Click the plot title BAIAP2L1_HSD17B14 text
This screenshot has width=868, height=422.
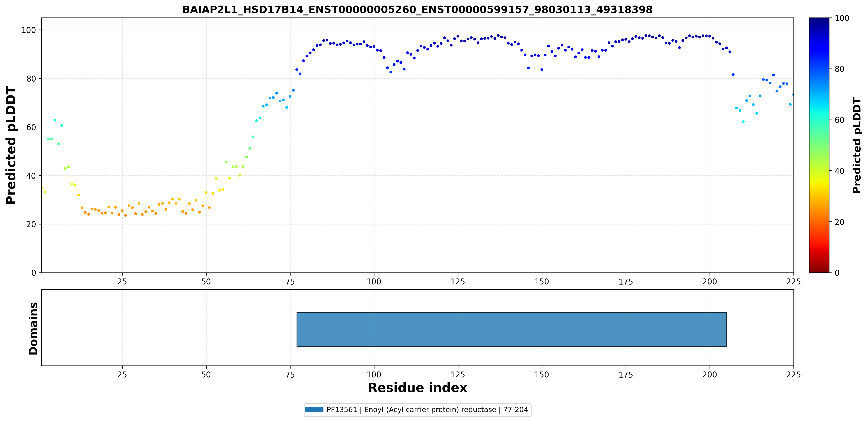tap(418, 9)
